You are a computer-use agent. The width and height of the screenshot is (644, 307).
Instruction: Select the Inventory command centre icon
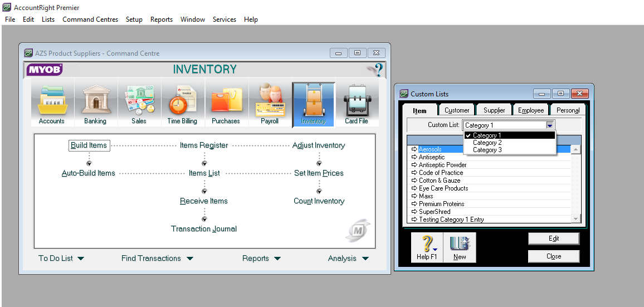click(x=314, y=104)
